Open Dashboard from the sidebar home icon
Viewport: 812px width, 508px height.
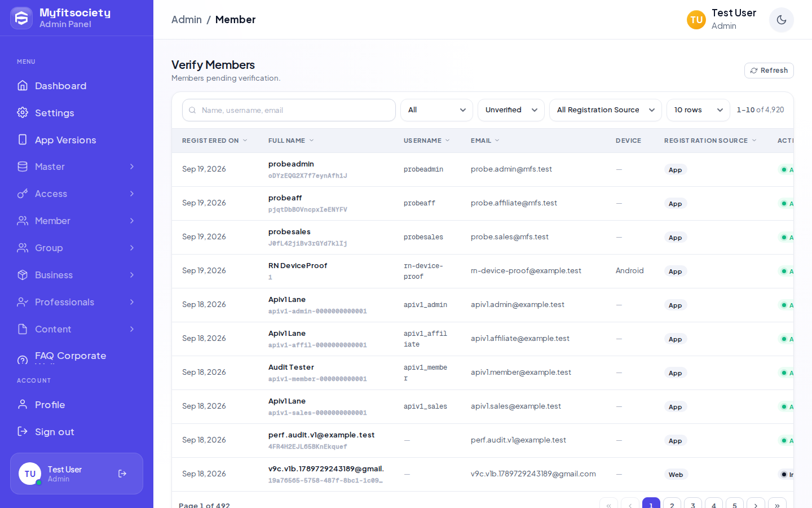(x=23, y=86)
